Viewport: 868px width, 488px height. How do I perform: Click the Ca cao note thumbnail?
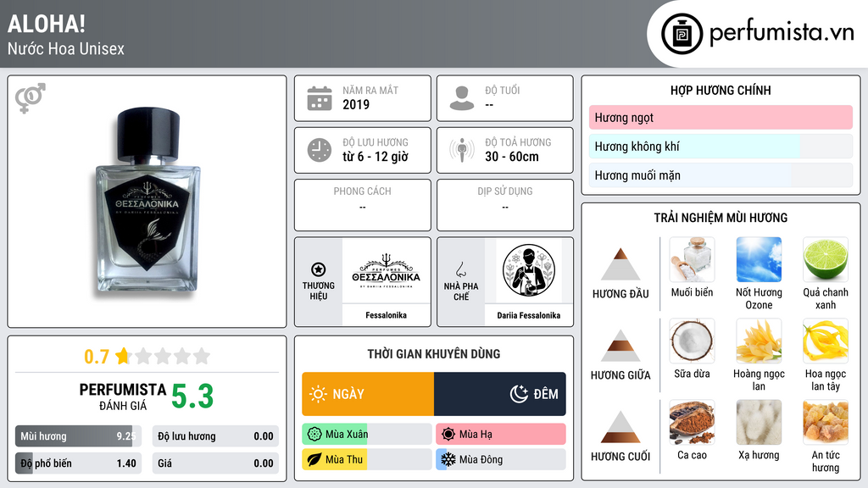coord(692,422)
